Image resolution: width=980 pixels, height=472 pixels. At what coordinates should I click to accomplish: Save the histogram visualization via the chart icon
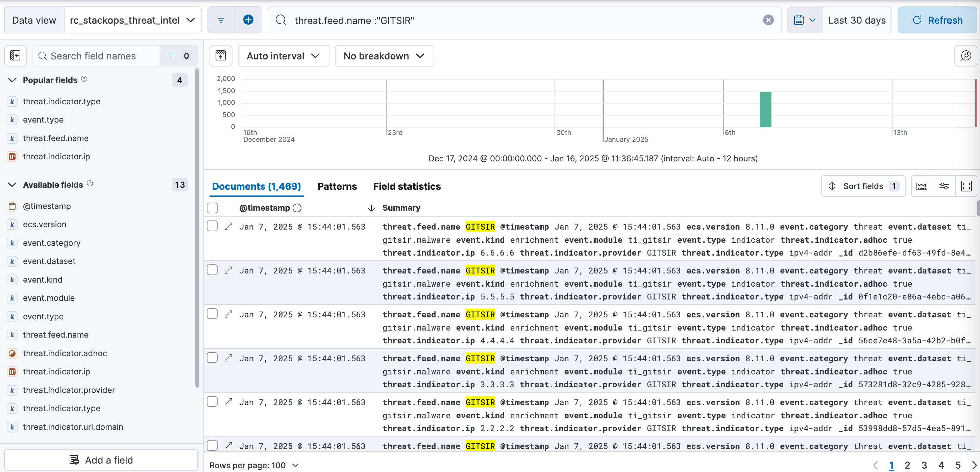click(x=221, y=55)
